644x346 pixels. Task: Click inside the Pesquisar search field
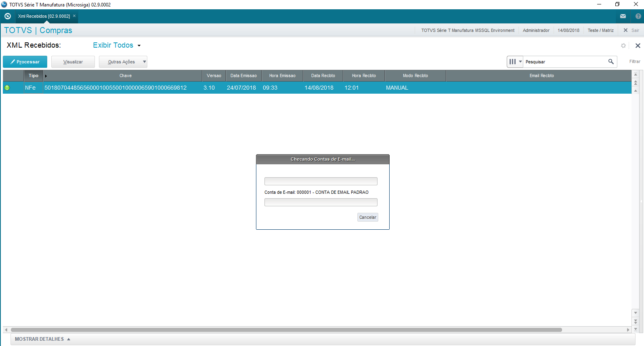[564, 62]
